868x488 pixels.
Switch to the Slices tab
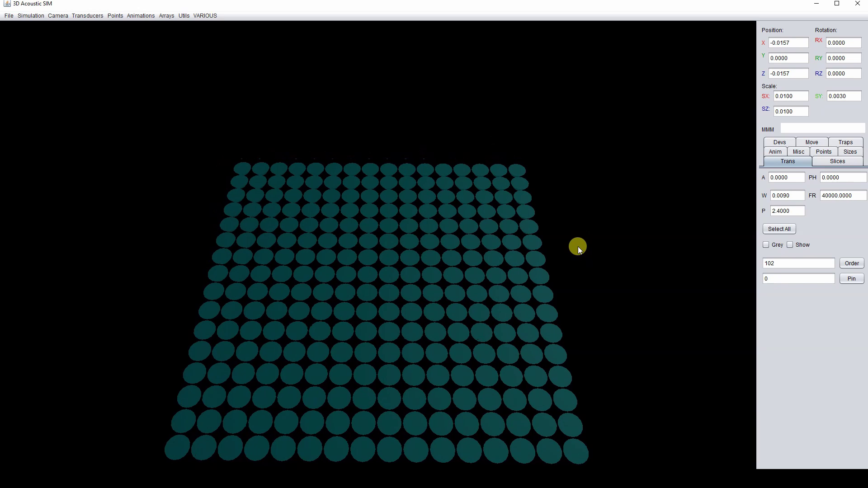[x=838, y=161]
